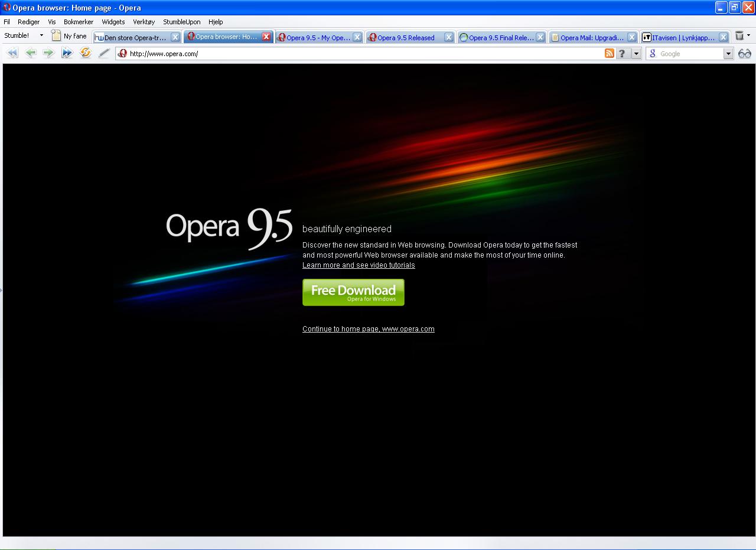Close the 'Opera 9.5 Final Rele...' tab
756x550 pixels.
(x=540, y=37)
